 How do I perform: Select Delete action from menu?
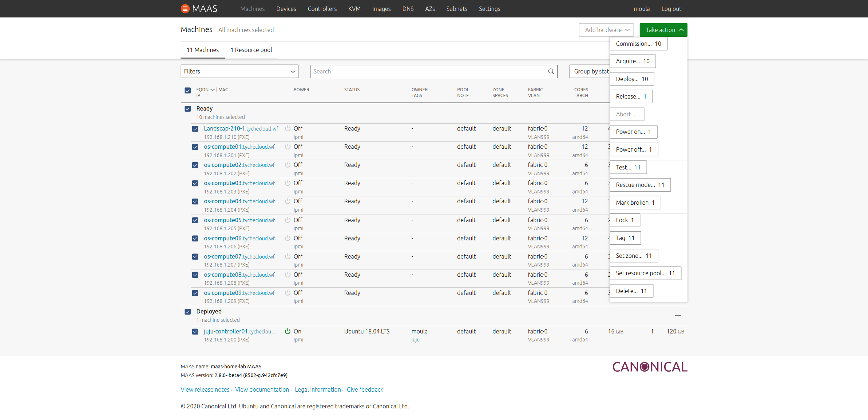click(631, 291)
